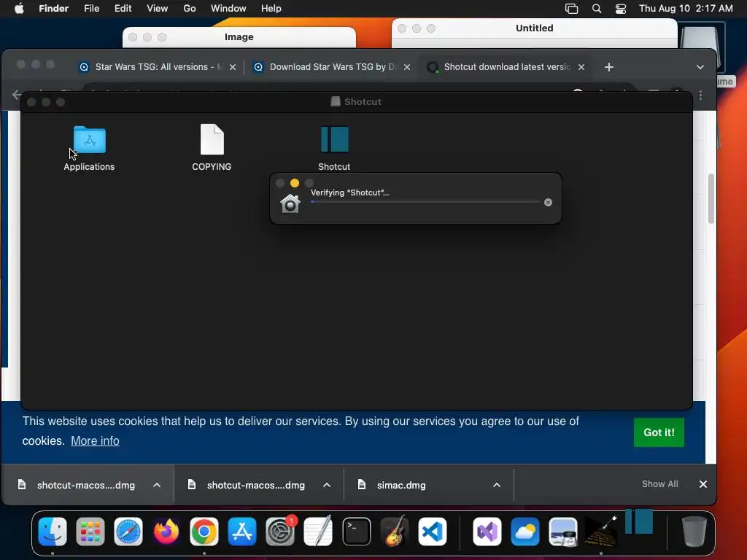
Task: Open Visual Studio Code from the Dock
Action: tap(432, 531)
